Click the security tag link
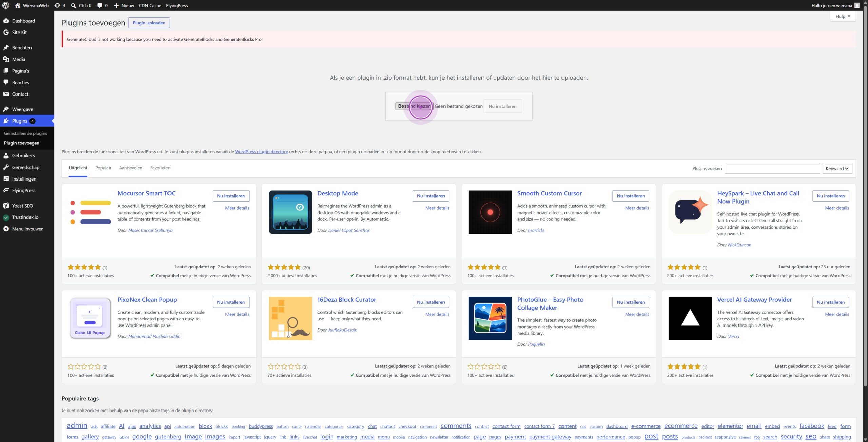 coord(791,436)
